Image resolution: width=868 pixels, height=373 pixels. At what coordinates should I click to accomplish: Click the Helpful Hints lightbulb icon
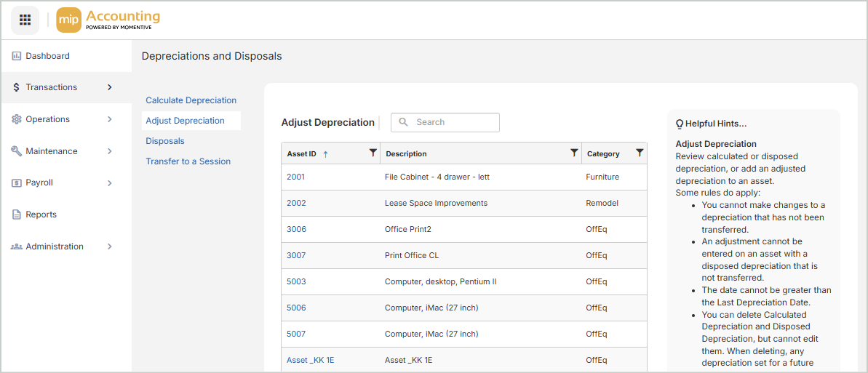(x=680, y=124)
